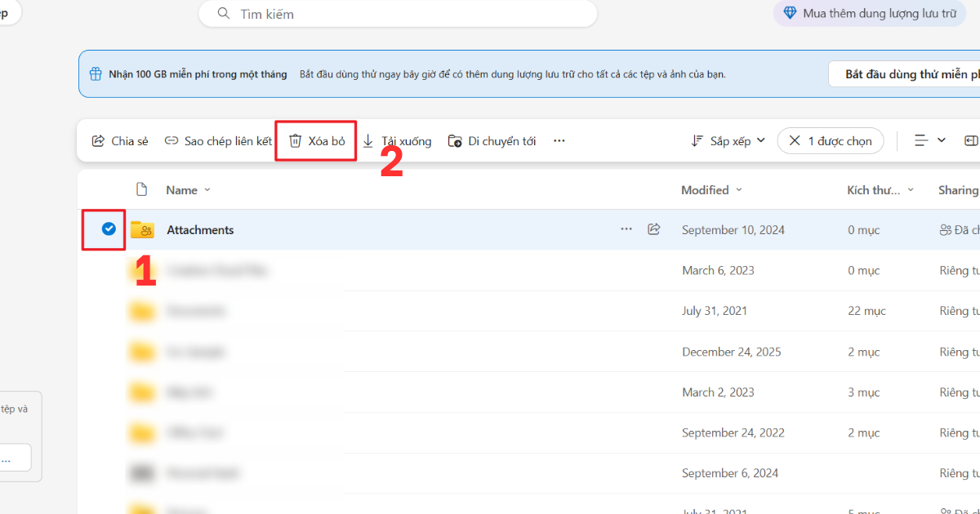Screen dimensions: 980x514
Task: Click the September 10, 2024 date
Action: pos(733,230)
